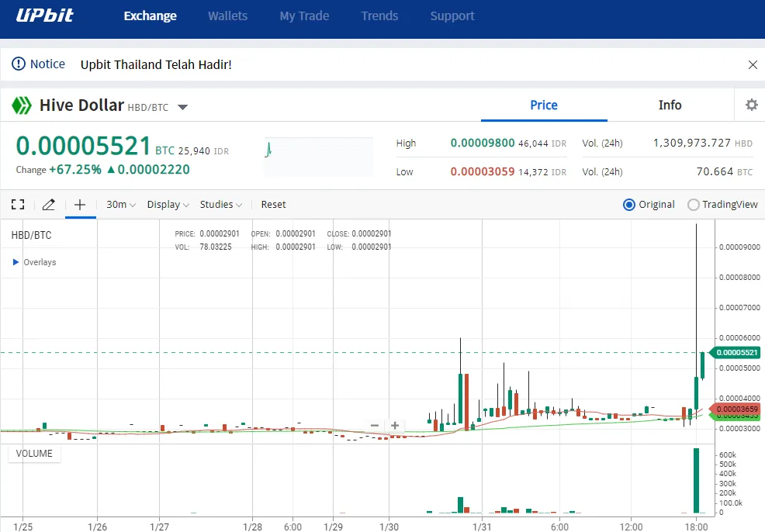Screen dimensions: 765x532
Task: Open the My Trade menu
Action: pyautogui.click(x=304, y=16)
